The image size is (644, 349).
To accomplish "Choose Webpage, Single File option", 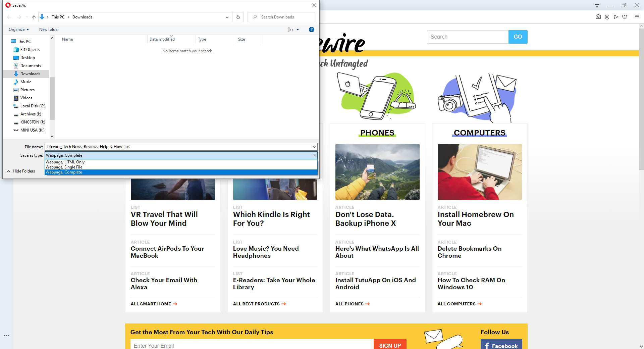I will (181, 167).
